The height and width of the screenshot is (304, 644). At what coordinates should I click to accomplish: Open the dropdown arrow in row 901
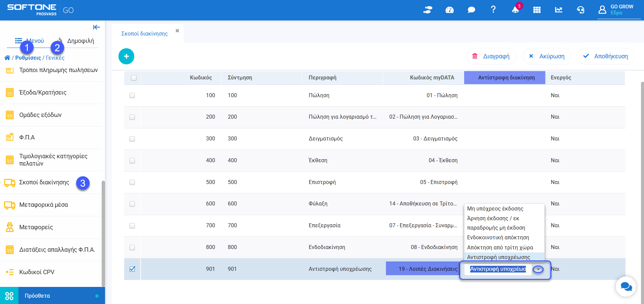tap(538, 269)
